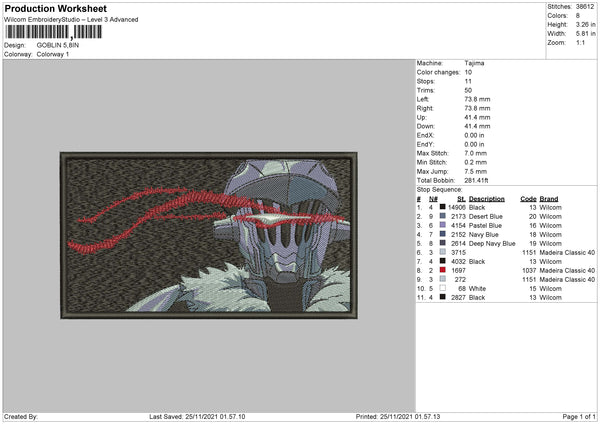Click the Machine value Tajima
Viewport: 600px width, 424px height.
pyautogui.click(x=474, y=63)
